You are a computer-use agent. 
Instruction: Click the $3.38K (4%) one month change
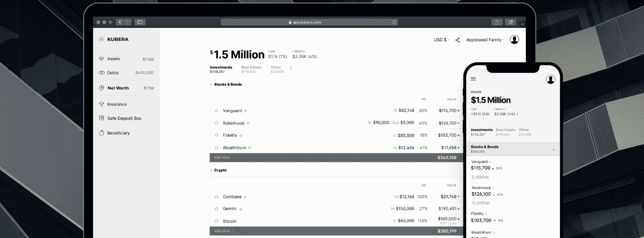304,57
